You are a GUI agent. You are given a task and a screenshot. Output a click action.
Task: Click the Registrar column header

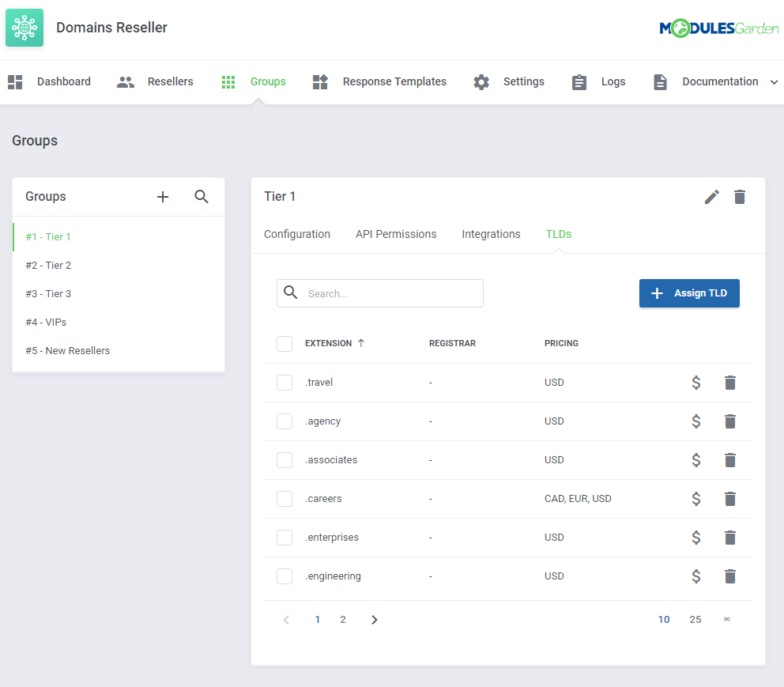tap(453, 343)
